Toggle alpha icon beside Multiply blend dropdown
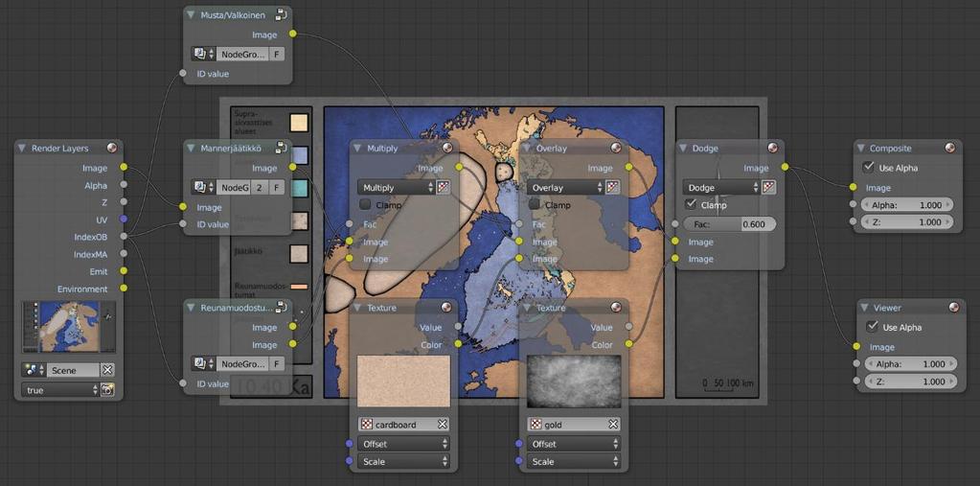The image size is (980, 486). [x=444, y=187]
